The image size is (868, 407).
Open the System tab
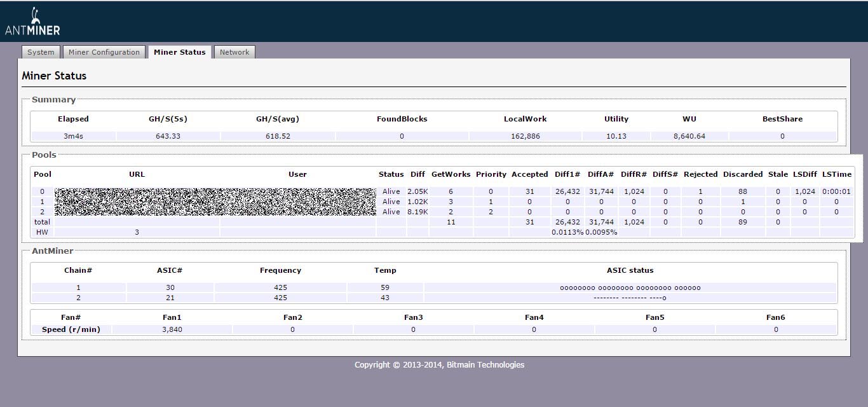click(41, 52)
